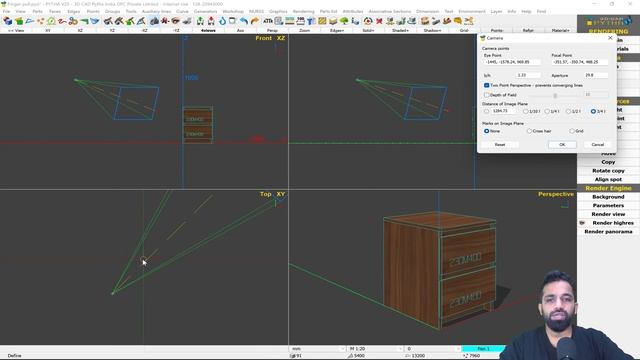
Task: Select the Cross hair marks radio button
Action: [529, 131]
